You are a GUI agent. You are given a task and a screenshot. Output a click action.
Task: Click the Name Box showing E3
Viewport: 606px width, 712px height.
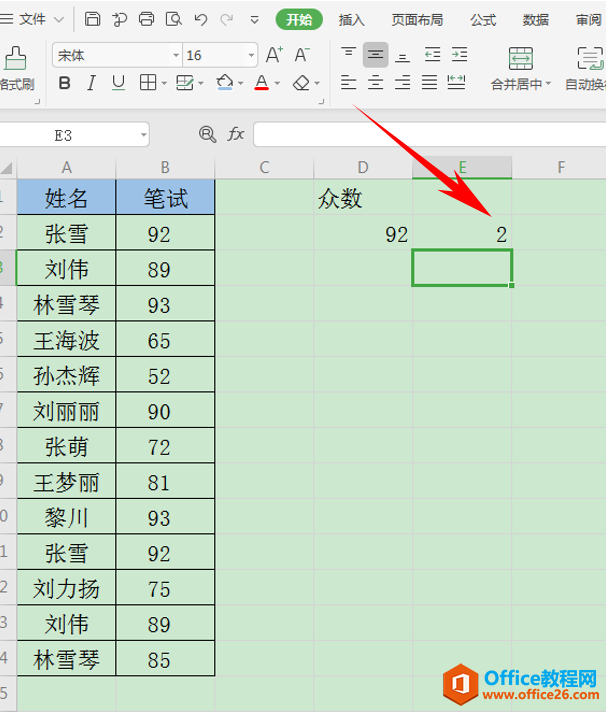point(63,135)
